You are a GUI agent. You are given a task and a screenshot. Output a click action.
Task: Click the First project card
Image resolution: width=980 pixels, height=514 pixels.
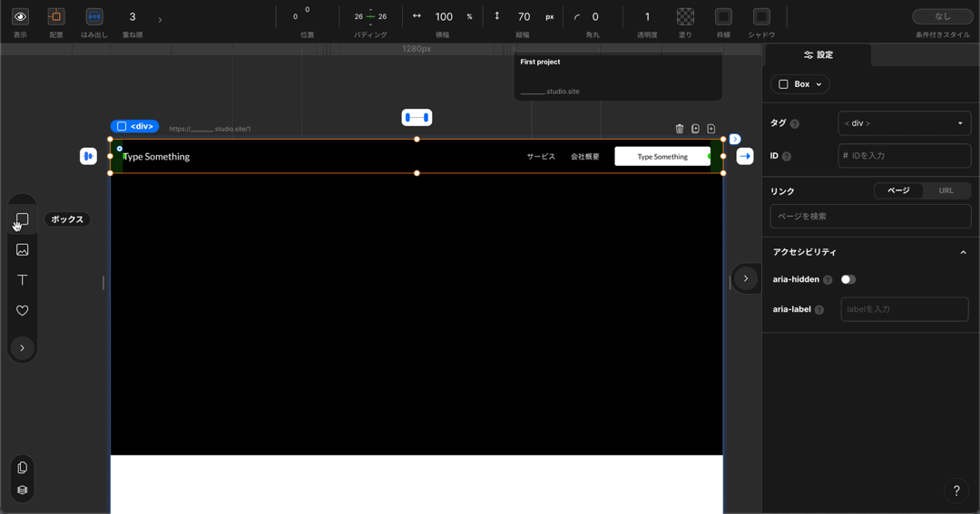618,77
